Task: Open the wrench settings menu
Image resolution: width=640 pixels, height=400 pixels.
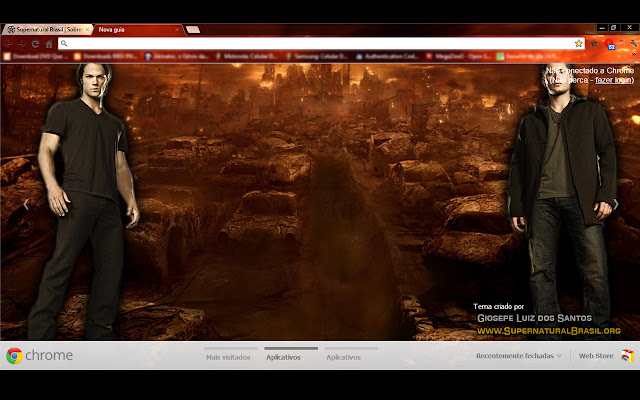Action: click(633, 43)
